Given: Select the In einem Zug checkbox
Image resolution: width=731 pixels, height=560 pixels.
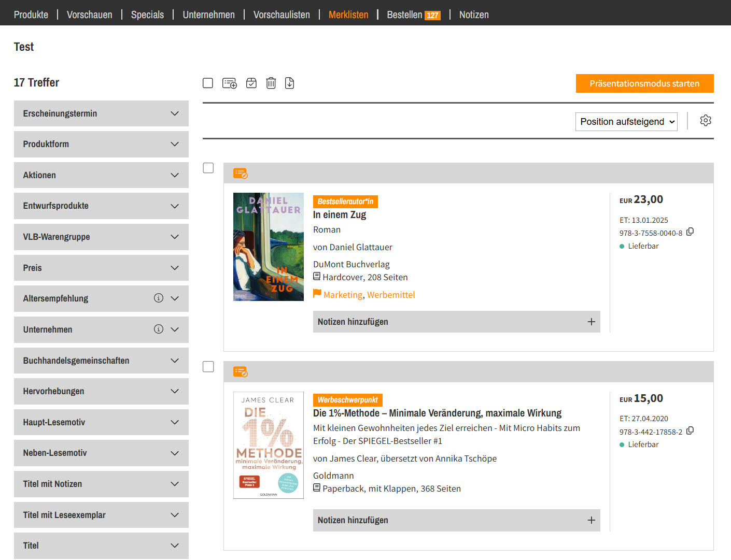Looking at the screenshot, I should [208, 168].
